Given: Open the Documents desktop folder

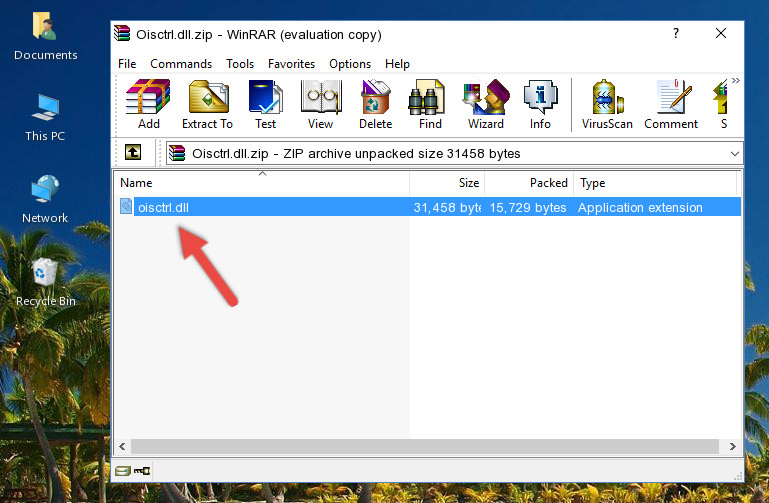Looking at the screenshot, I should coord(45,36).
